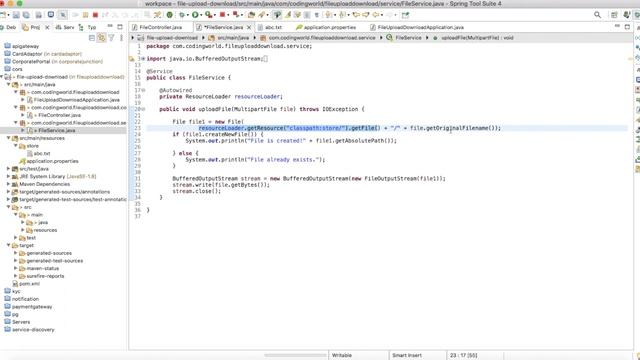Viewport: 640px width, 360px height.
Task: Open the External Tools dropdown arrow
Action: 215,16
